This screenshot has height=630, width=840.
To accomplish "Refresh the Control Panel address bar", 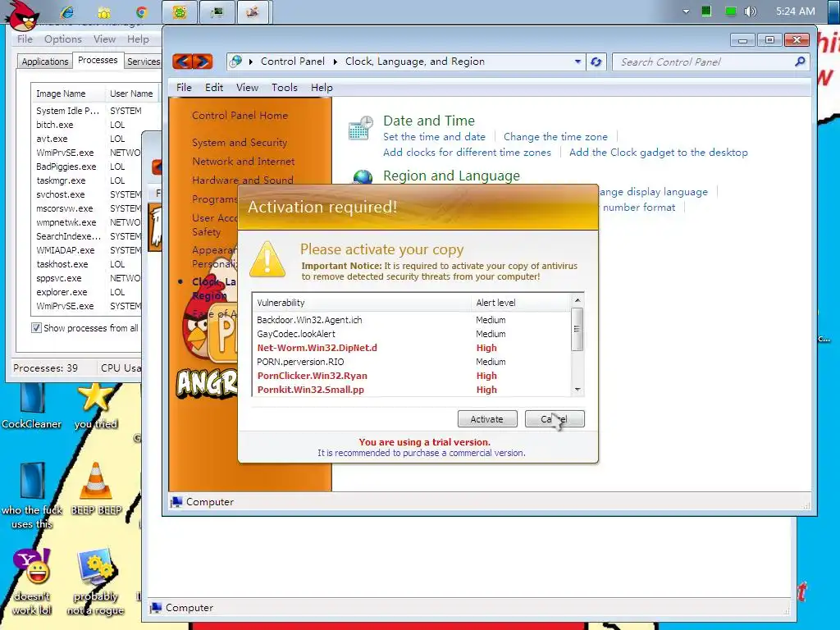I will pyautogui.click(x=596, y=62).
